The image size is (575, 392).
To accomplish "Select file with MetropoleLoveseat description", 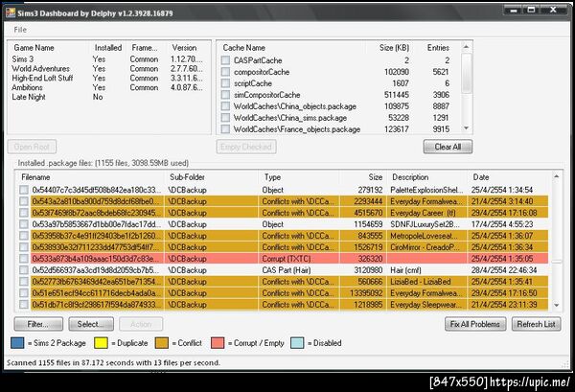I will 284,236.
